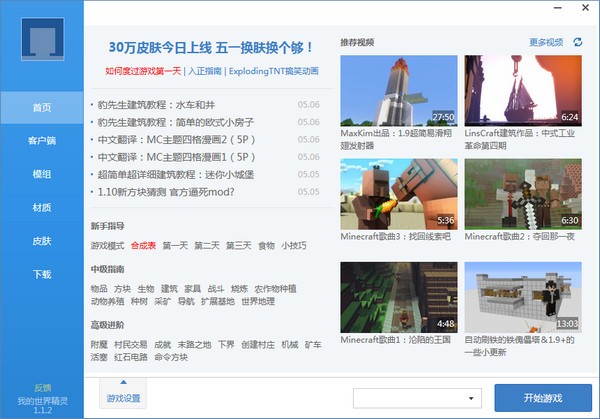
Task: Open the 红石电路 guide link
Action: tap(131, 357)
